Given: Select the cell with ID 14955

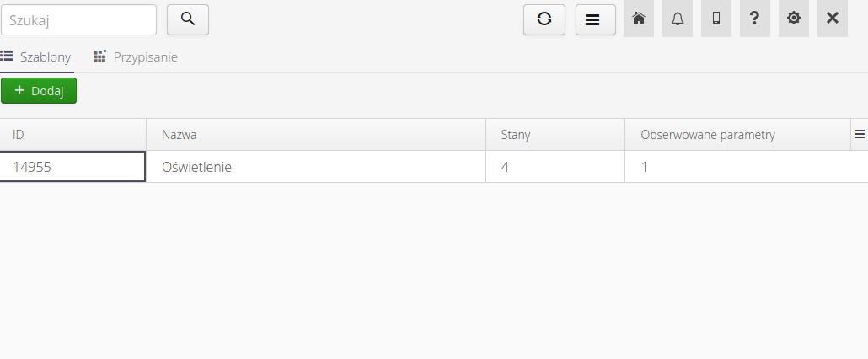Looking at the screenshot, I should click(73, 167).
